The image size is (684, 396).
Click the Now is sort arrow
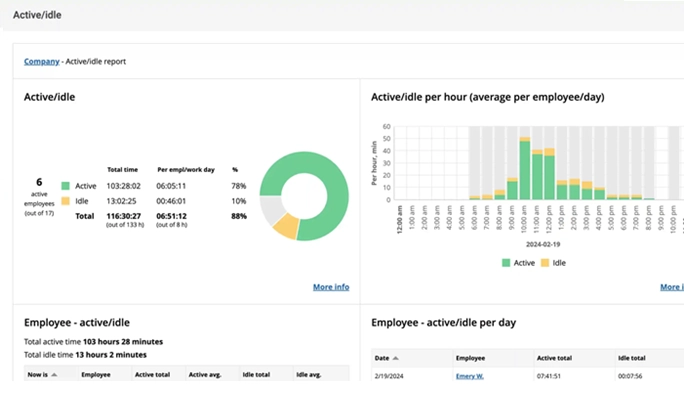click(x=54, y=375)
